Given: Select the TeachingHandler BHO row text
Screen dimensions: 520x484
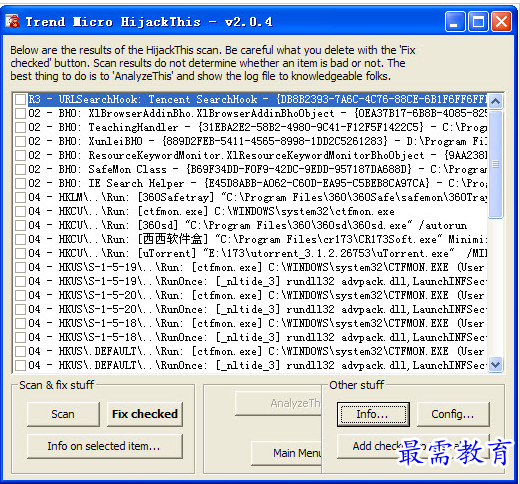Looking at the screenshot, I should click(257, 127).
